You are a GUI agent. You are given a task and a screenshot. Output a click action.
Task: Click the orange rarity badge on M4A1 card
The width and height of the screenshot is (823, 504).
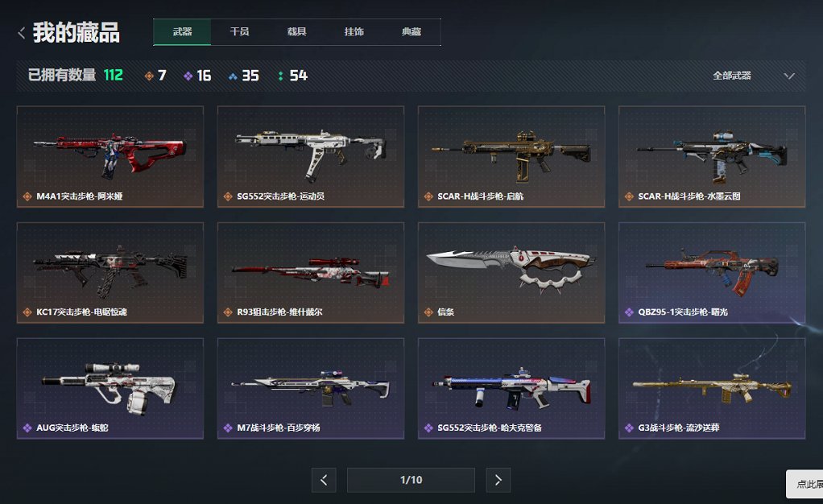point(27,196)
